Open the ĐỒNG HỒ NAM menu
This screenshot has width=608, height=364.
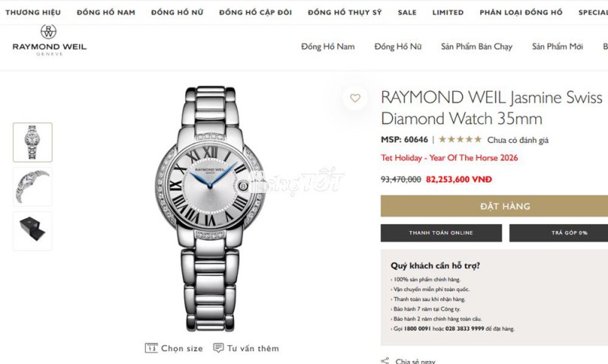pos(106,12)
